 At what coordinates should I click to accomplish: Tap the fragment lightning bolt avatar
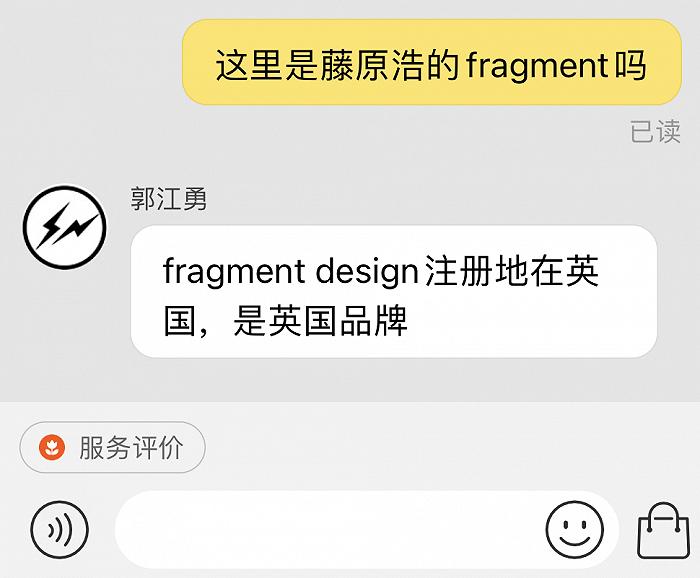pos(65,227)
